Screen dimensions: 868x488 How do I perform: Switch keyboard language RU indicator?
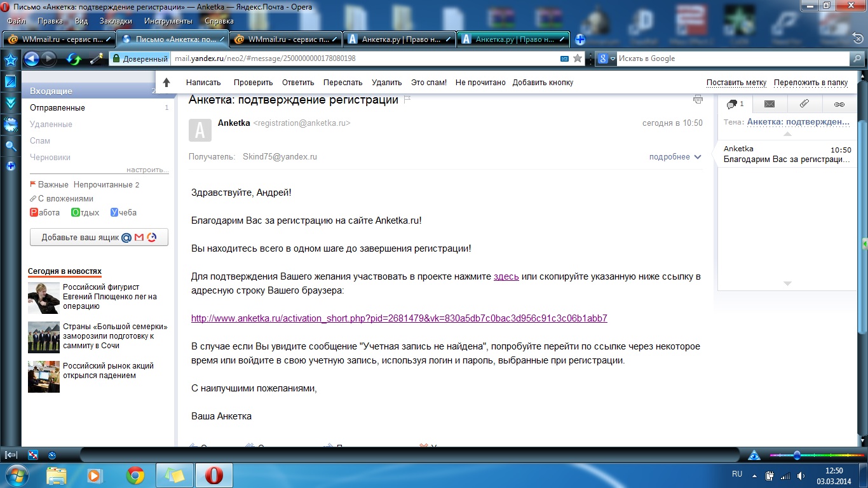click(x=737, y=474)
